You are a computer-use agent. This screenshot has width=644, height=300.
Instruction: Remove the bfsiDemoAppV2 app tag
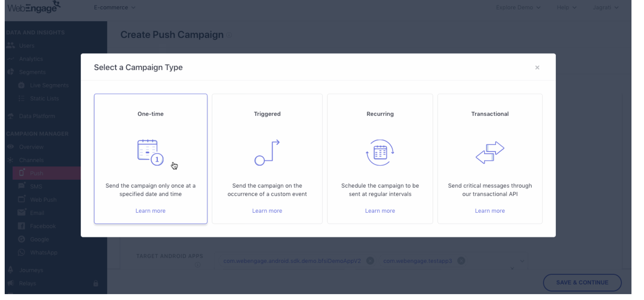point(370,261)
